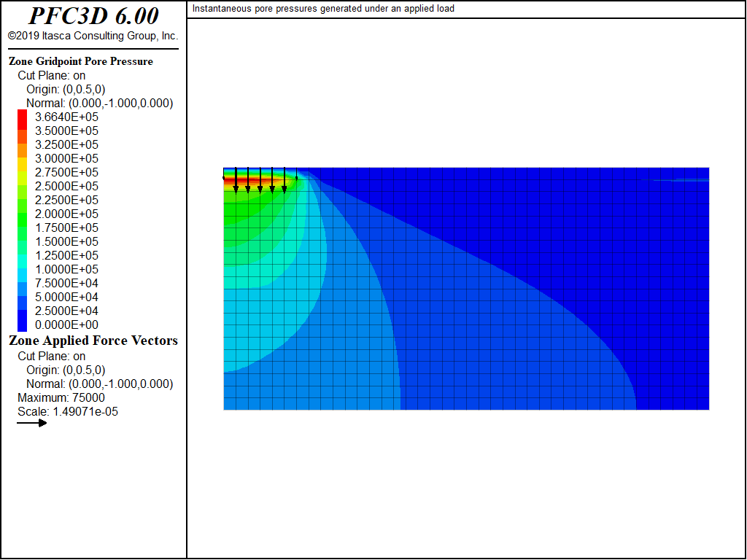Click the legend value 2.5000E+05
The image size is (747, 560).
tap(66, 186)
